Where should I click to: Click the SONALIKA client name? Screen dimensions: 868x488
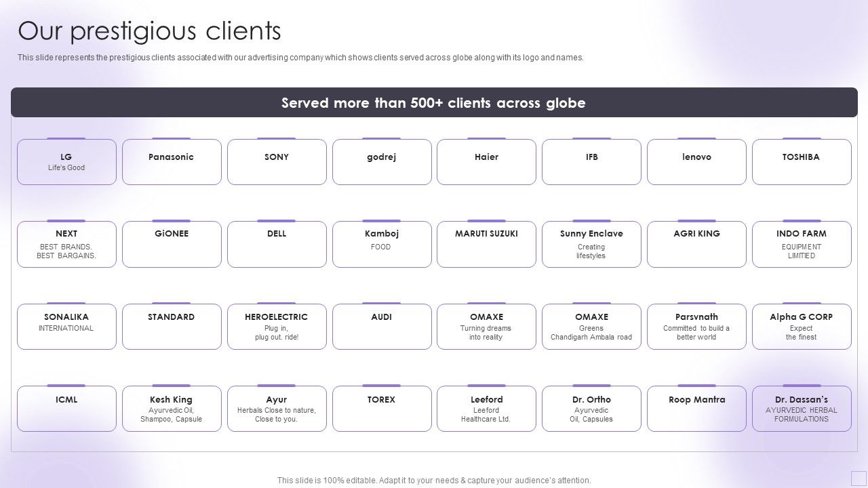click(x=66, y=317)
